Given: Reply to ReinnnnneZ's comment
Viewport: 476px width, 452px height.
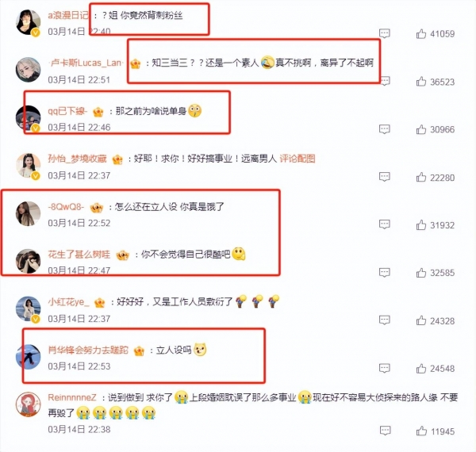Looking at the screenshot, I should (386, 431).
